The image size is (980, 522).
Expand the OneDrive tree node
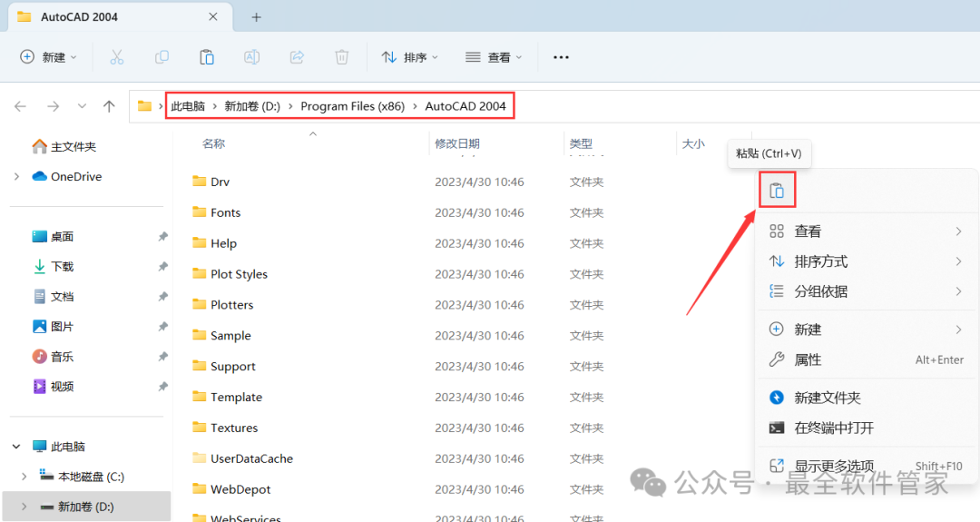coord(17,177)
